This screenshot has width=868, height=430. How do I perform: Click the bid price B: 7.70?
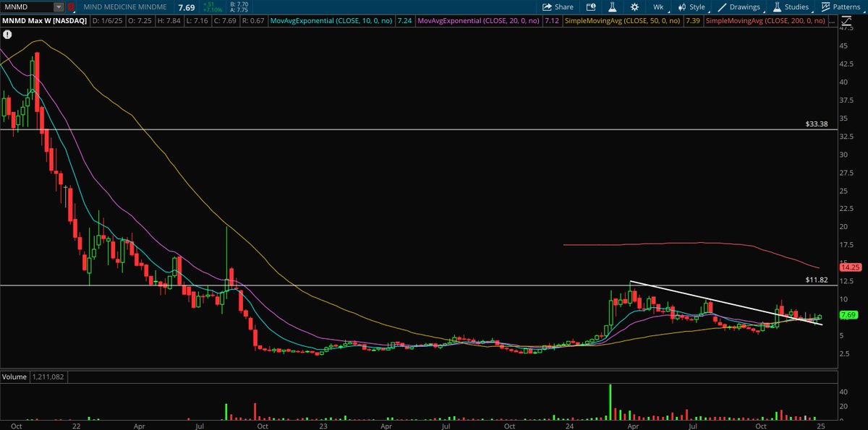pos(238,4)
